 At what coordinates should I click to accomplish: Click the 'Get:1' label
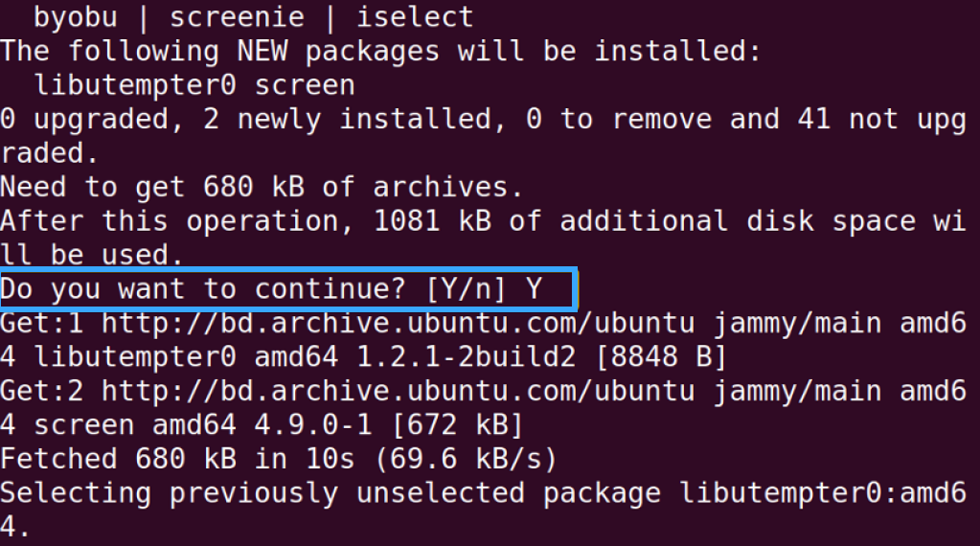coord(42,323)
